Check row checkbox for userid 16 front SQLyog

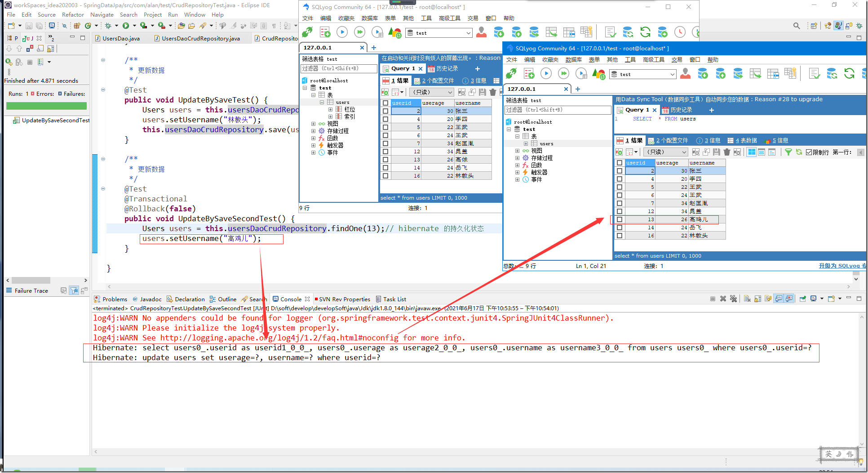(620, 236)
